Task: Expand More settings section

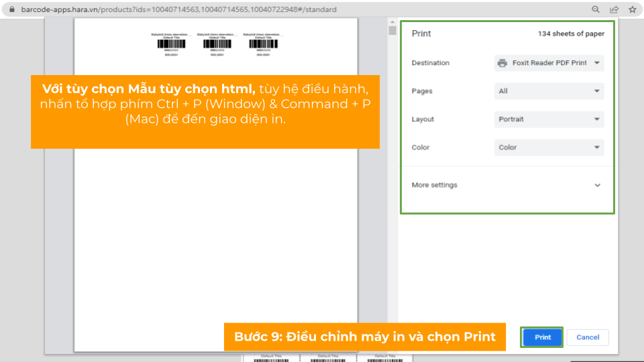Action: 506,185
